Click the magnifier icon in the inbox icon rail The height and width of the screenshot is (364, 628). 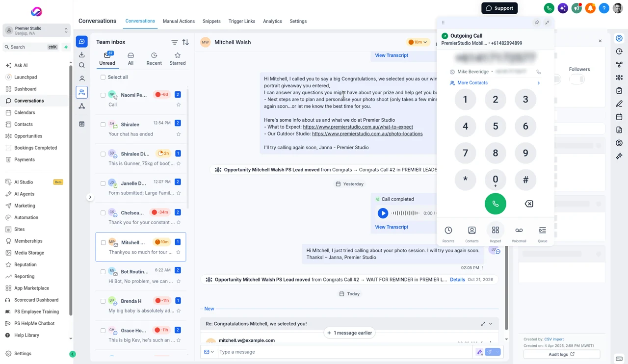click(82, 65)
